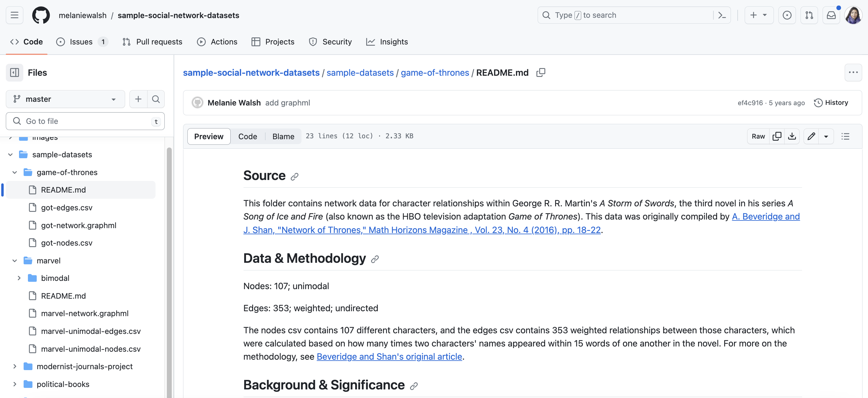The width and height of the screenshot is (868, 398).
Task: Open the command palette icon in search bar
Action: 721,15
